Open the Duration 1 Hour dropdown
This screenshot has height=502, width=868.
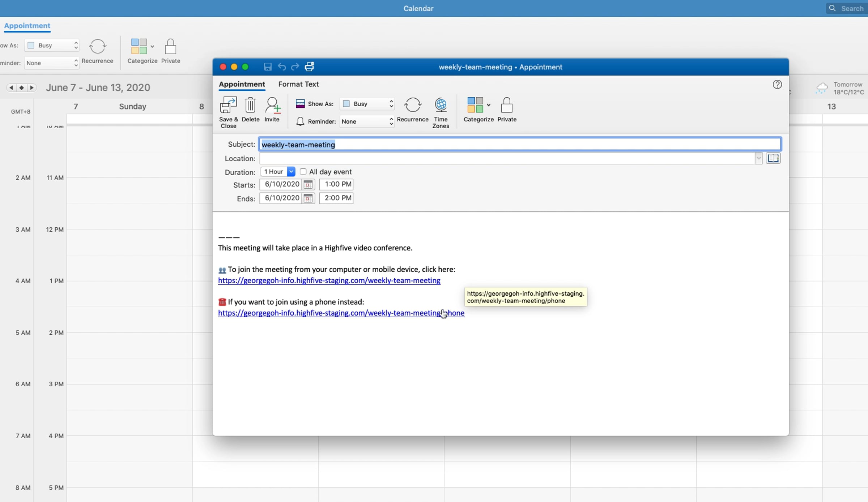pos(291,172)
